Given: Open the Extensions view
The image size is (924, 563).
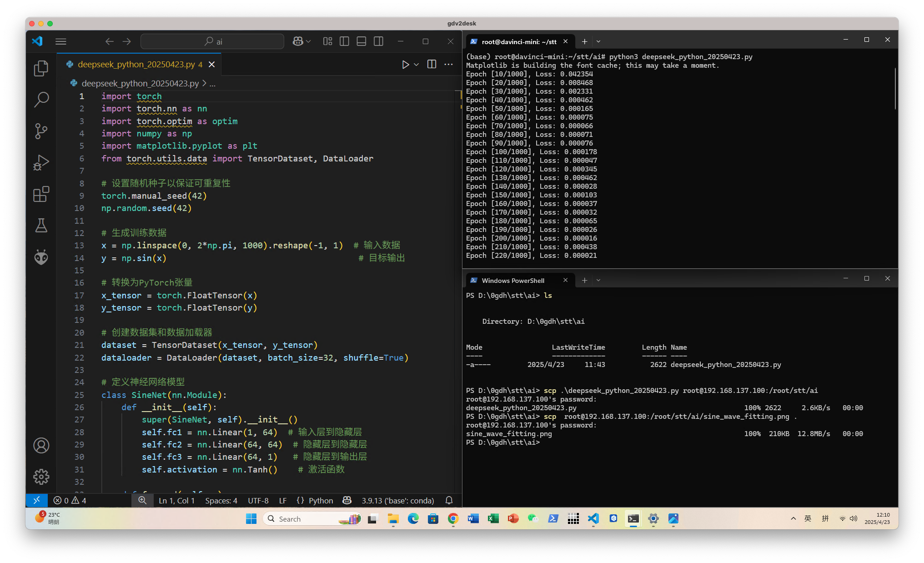Looking at the screenshot, I should click(41, 194).
